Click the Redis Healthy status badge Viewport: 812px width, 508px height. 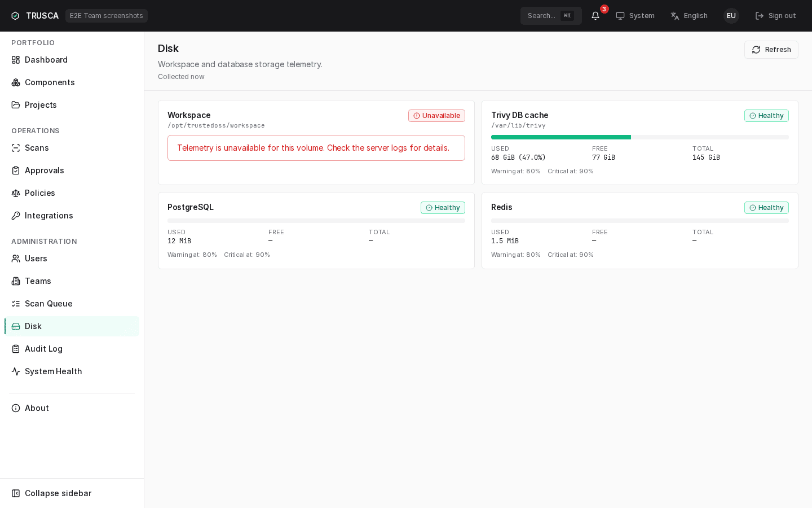tap(766, 208)
